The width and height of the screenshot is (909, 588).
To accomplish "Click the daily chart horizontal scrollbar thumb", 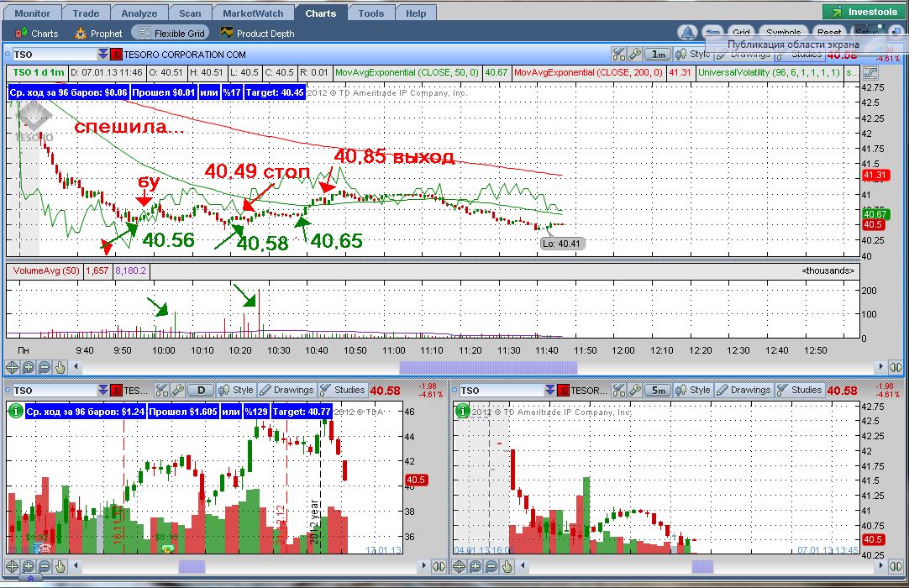I will [192, 566].
